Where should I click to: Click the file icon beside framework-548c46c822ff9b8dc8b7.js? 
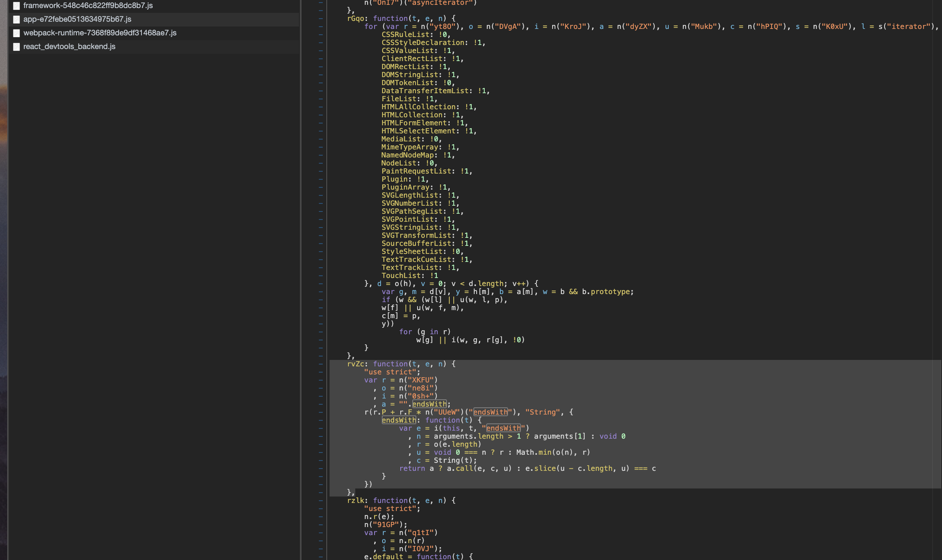pos(16,6)
